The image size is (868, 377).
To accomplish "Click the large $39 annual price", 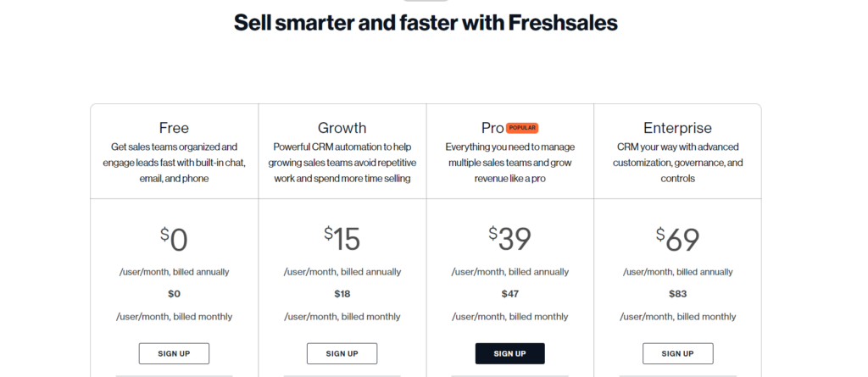I will click(509, 239).
